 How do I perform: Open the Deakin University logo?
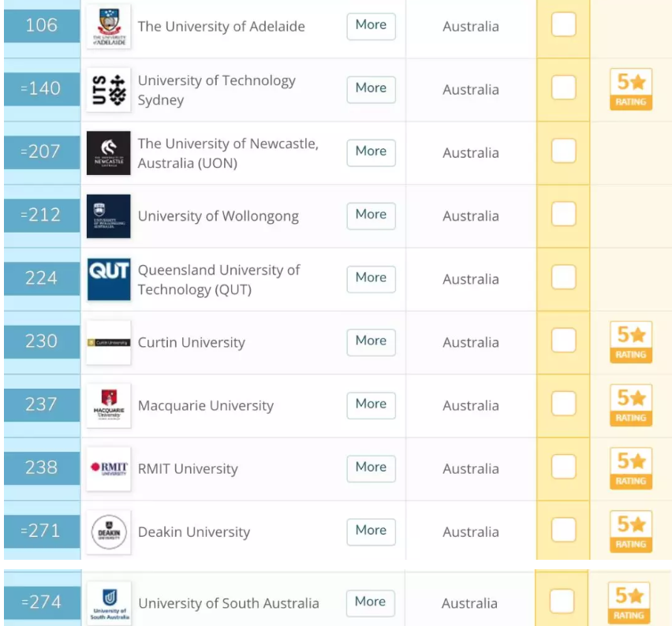coord(108,532)
